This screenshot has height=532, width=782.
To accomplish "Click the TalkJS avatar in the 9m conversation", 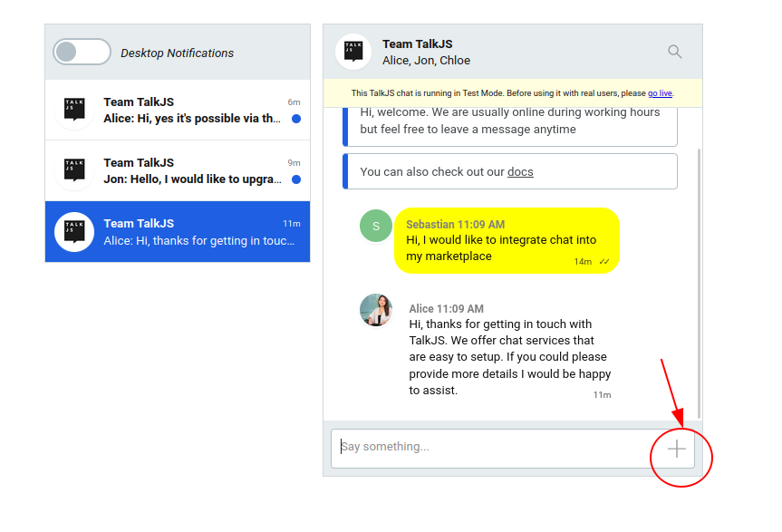I will click(74, 171).
